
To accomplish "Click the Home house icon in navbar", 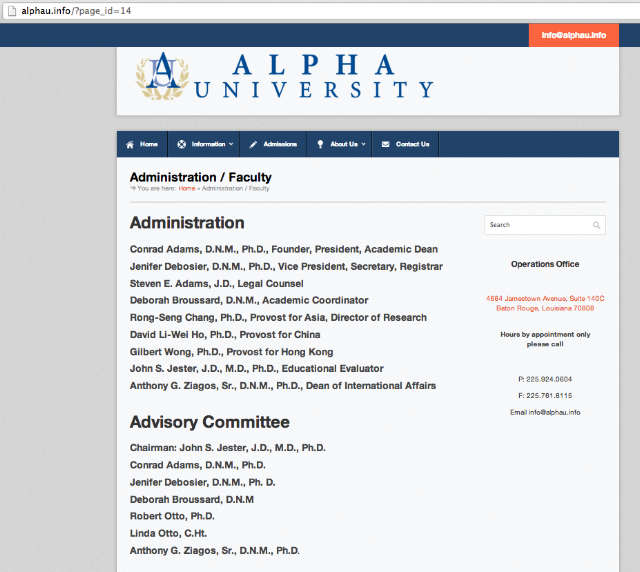I will [130, 144].
